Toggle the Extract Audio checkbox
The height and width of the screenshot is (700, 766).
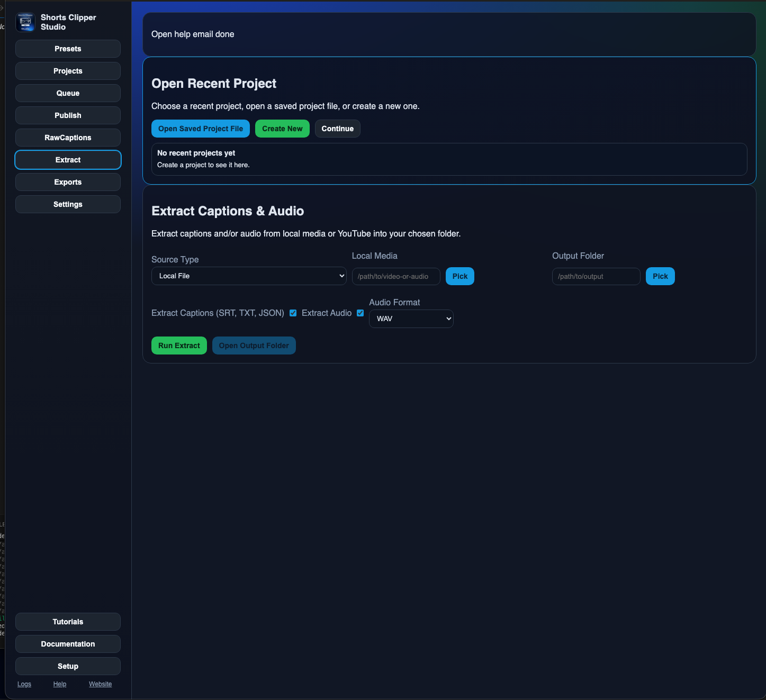click(x=360, y=313)
